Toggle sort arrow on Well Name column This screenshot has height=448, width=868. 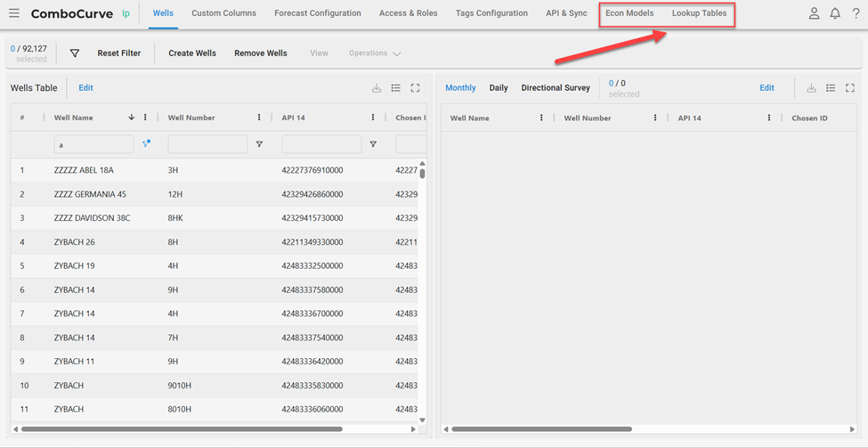tap(132, 118)
